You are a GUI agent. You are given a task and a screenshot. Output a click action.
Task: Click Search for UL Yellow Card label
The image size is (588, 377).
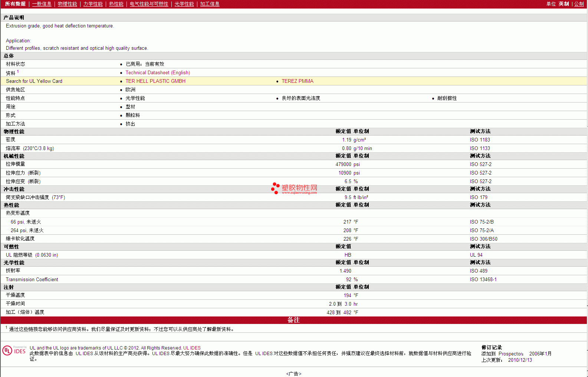(34, 81)
